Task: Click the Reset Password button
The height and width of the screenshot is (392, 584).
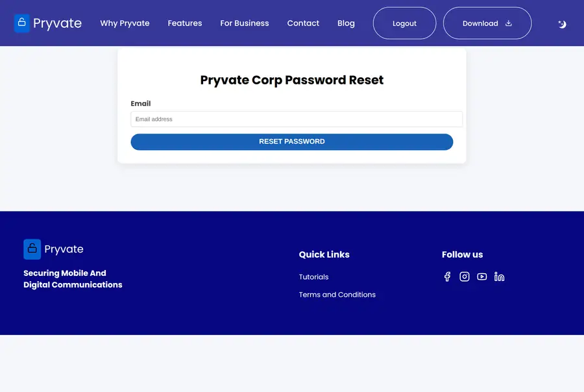Action: coord(291,141)
